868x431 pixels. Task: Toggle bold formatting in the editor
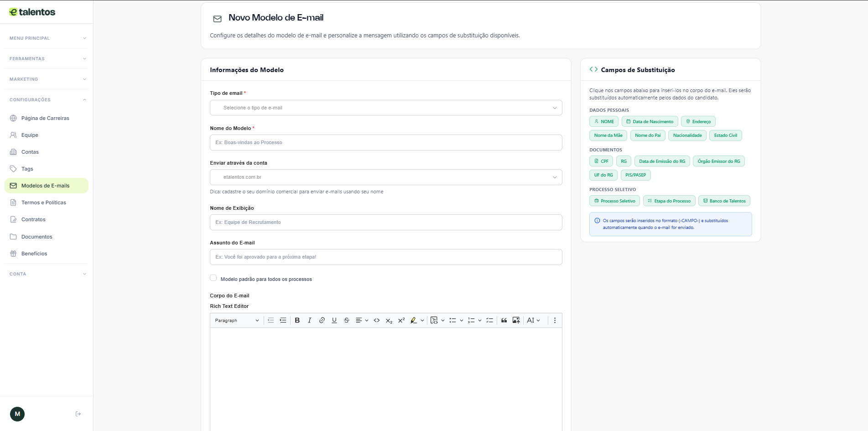(297, 321)
